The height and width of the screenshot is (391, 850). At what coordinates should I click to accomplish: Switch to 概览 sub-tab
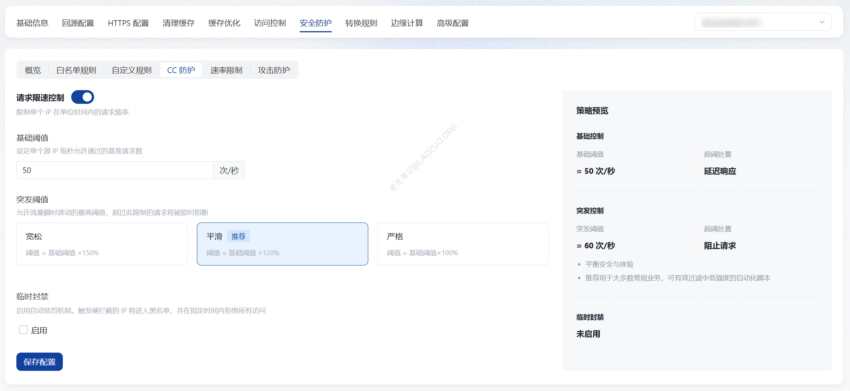33,70
